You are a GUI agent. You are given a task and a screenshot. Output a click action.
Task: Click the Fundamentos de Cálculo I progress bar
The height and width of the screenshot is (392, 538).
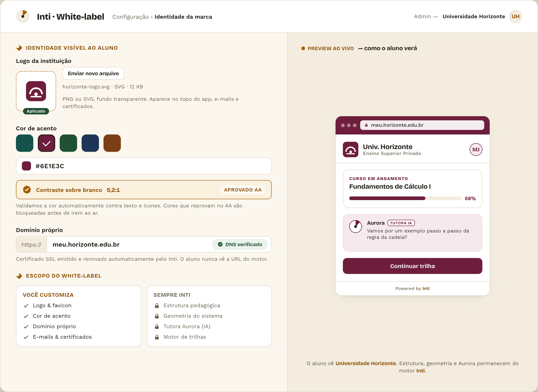pos(405,198)
